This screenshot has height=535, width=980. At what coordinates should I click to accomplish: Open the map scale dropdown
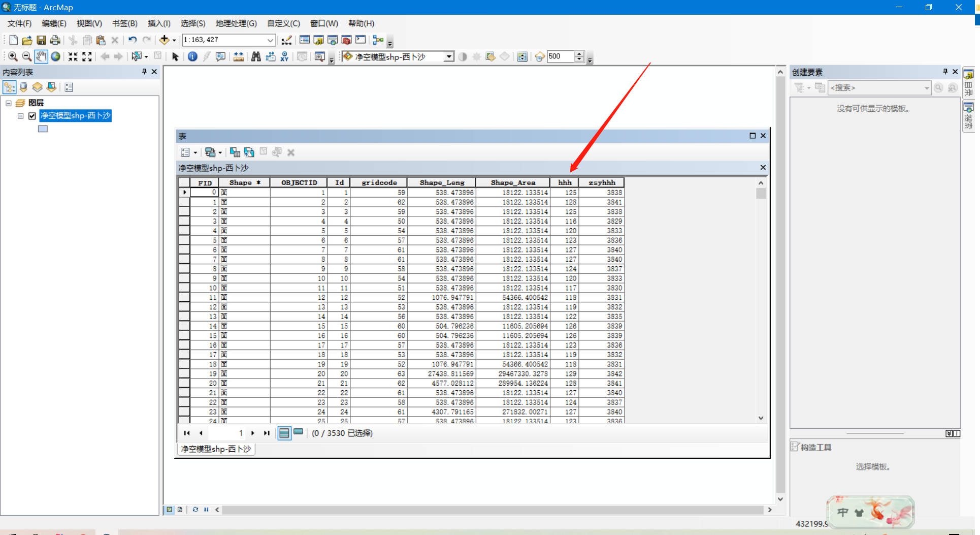click(270, 40)
